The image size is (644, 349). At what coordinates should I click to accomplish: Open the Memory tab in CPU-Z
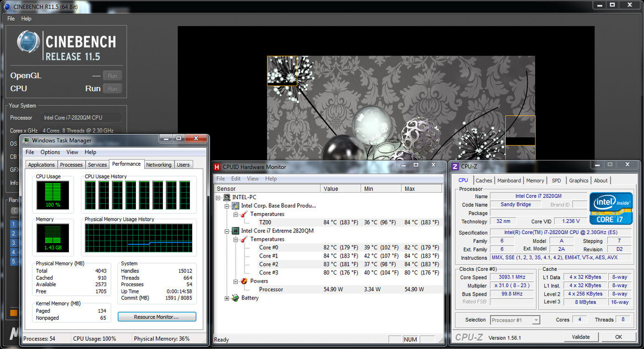pyautogui.click(x=535, y=180)
